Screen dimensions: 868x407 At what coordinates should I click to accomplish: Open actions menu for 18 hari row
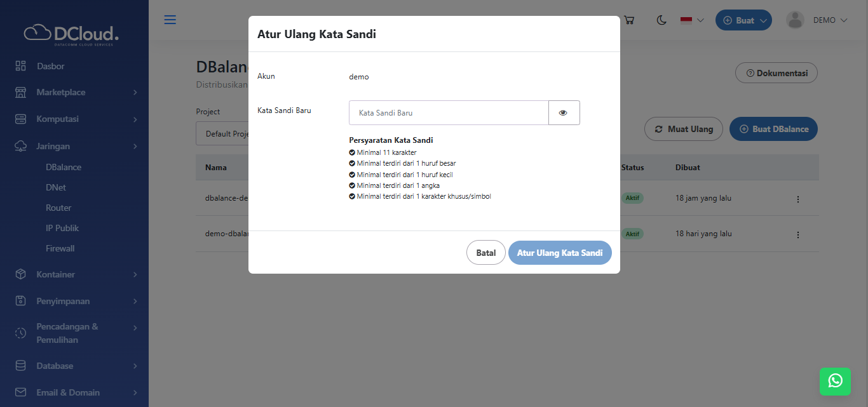point(798,234)
